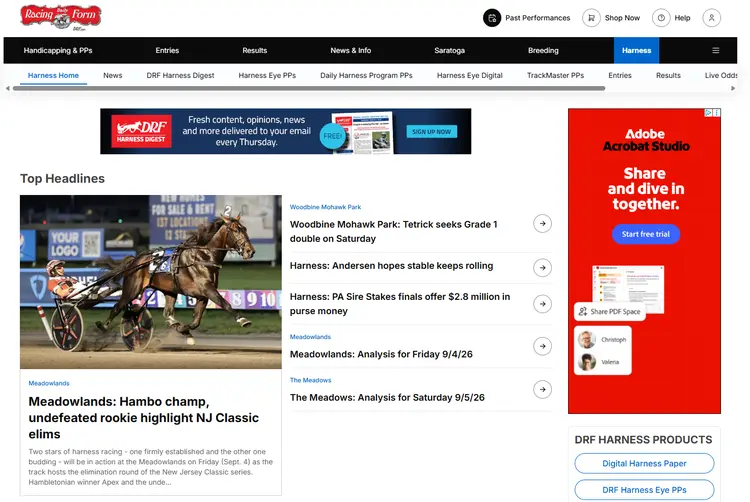Click the Woodbine Mohawk Park category link
The width and height of the screenshot is (750, 502).
325,207
